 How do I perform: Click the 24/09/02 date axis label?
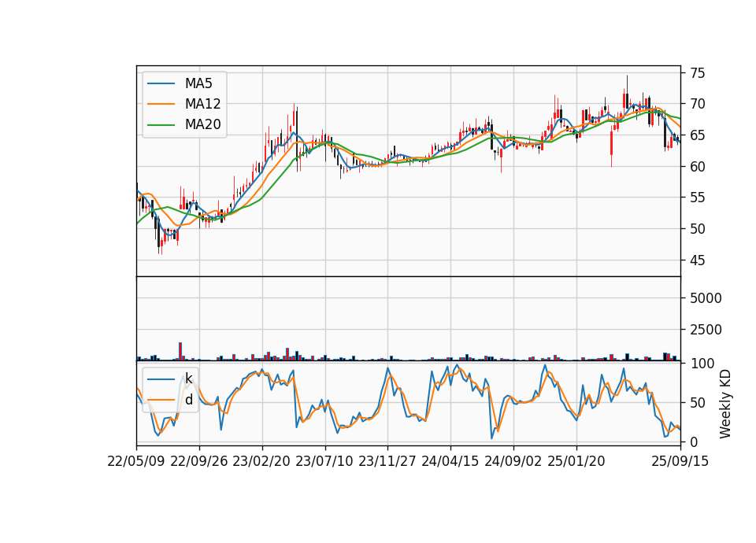(x=513, y=461)
